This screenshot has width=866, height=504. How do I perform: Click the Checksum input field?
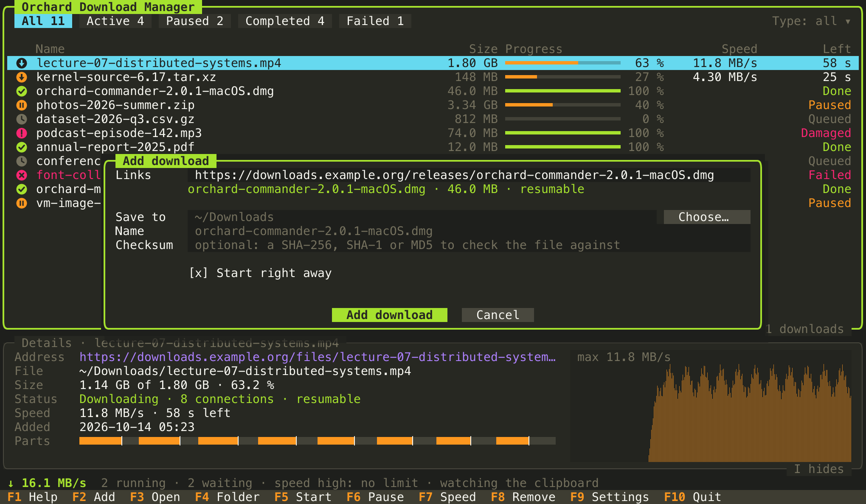469,245
